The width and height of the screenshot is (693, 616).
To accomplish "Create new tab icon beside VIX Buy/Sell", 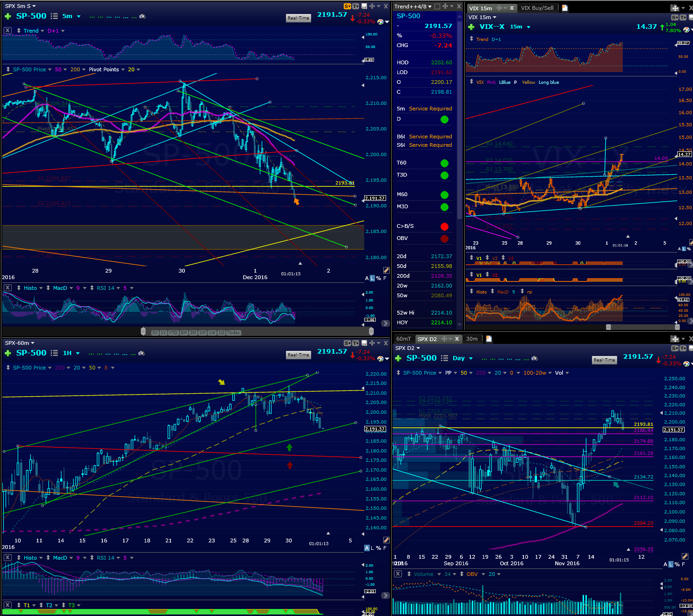I will [565, 8].
